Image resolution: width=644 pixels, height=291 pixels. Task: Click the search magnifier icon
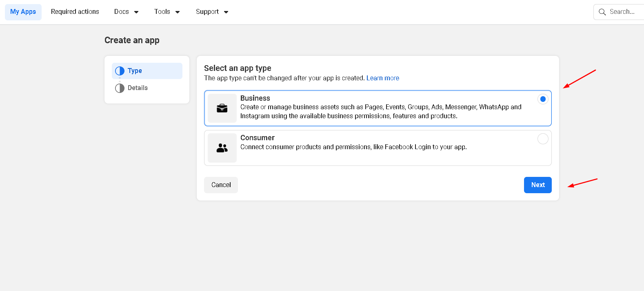[602, 12]
